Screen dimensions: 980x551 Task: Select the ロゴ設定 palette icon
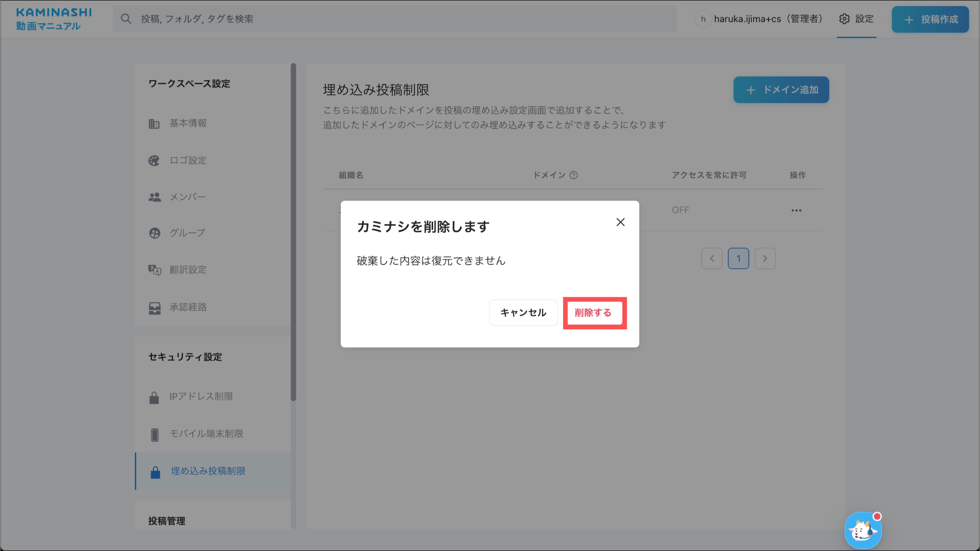(154, 161)
